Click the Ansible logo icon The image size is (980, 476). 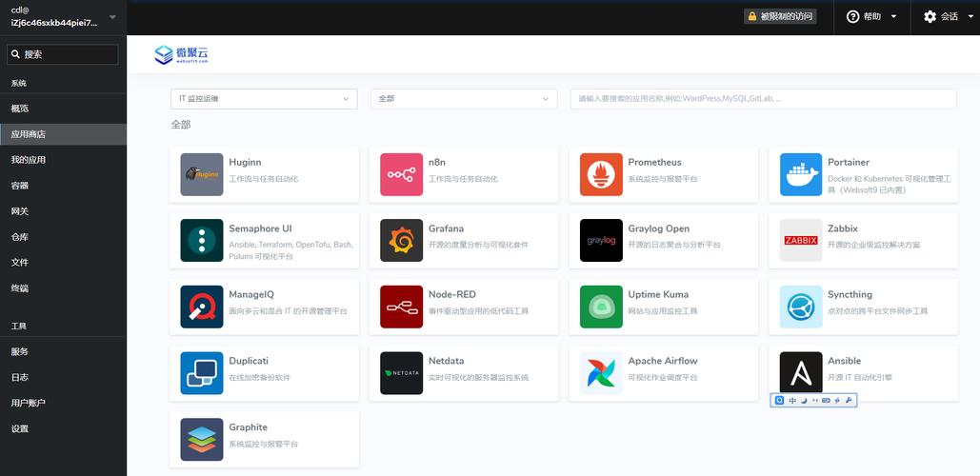pyautogui.click(x=800, y=371)
